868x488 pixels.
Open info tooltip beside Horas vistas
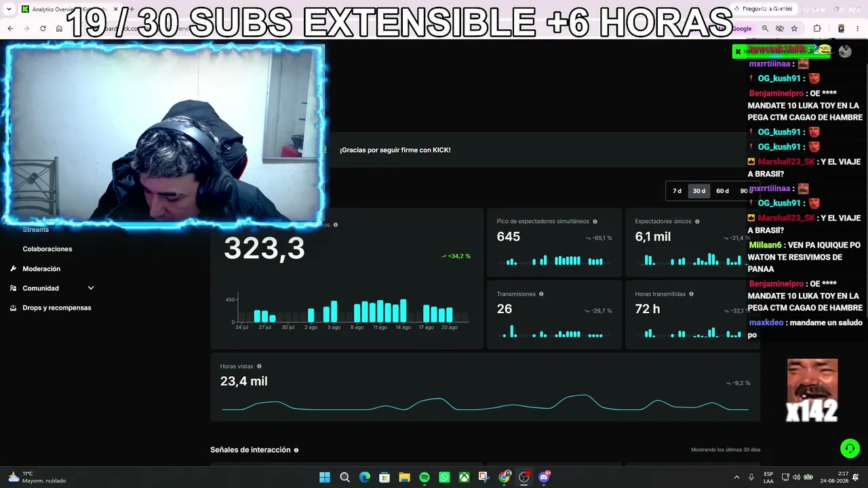pos(258,367)
